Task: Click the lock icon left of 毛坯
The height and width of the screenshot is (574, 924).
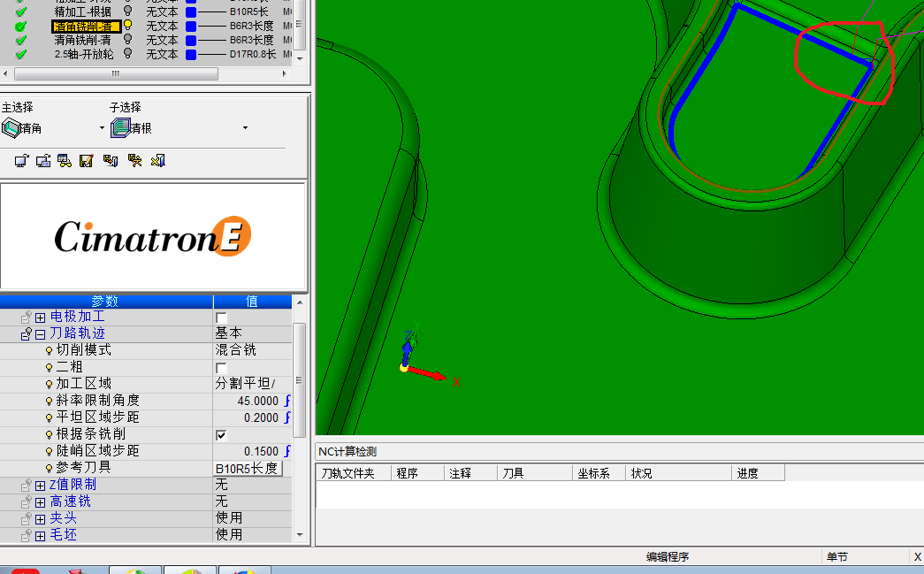Action: (26, 535)
